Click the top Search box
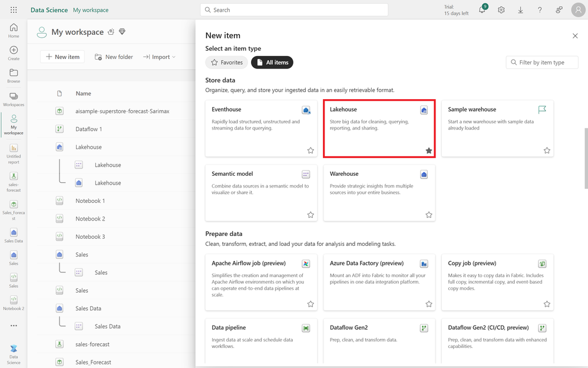Image resolution: width=588 pixels, height=368 pixels. point(294,10)
